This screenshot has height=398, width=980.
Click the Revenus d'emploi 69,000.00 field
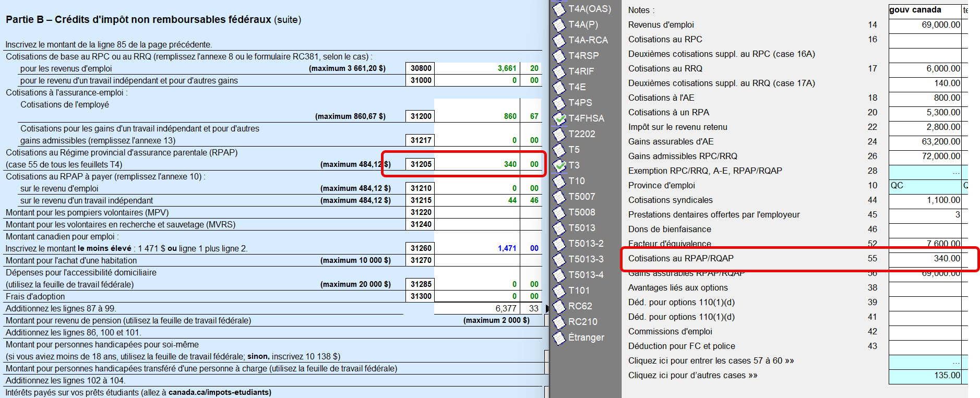[x=925, y=25]
